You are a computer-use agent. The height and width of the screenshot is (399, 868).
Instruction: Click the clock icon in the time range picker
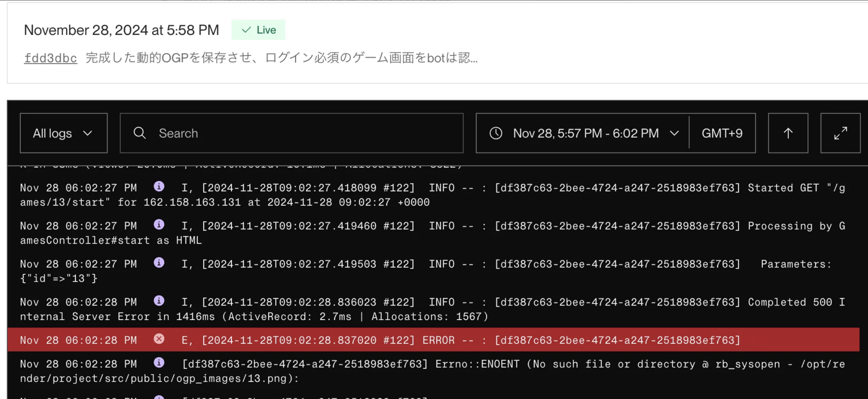[x=496, y=133]
